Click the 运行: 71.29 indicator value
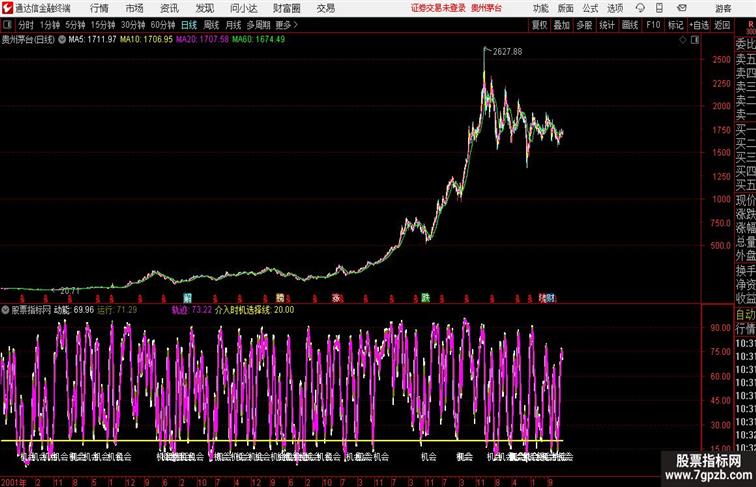The height and width of the screenshot is (487, 756). click(117, 310)
